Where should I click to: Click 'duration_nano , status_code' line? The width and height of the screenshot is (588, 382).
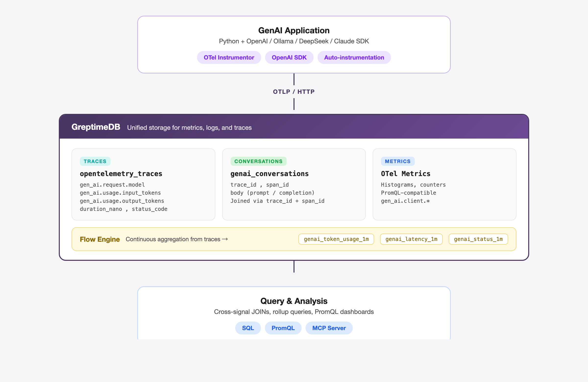click(x=123, y=209)
